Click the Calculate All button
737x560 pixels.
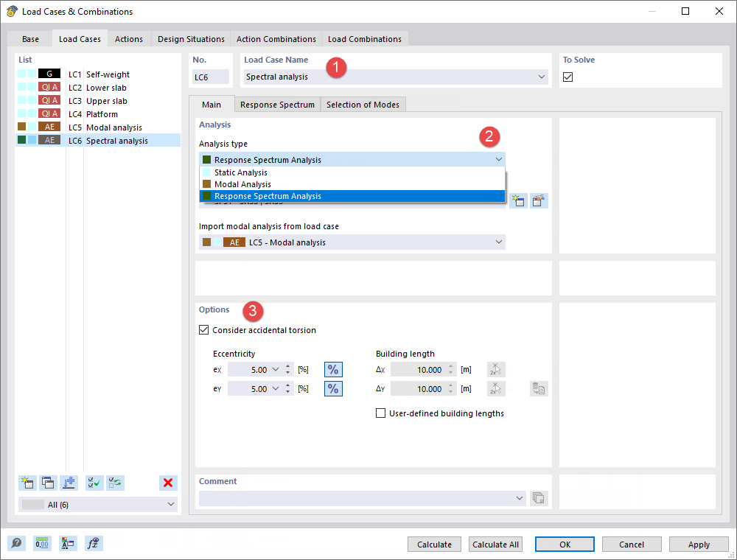(495, 544)
